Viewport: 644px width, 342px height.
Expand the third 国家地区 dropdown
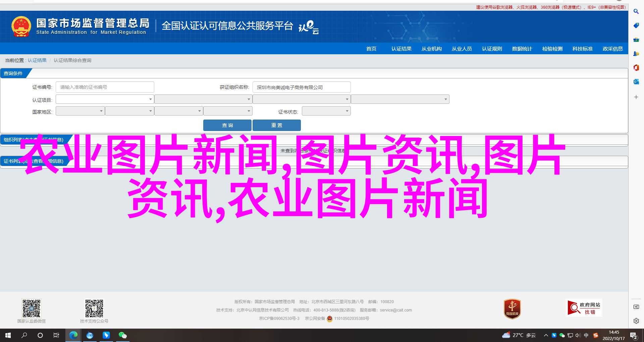[x=179, y=111]
